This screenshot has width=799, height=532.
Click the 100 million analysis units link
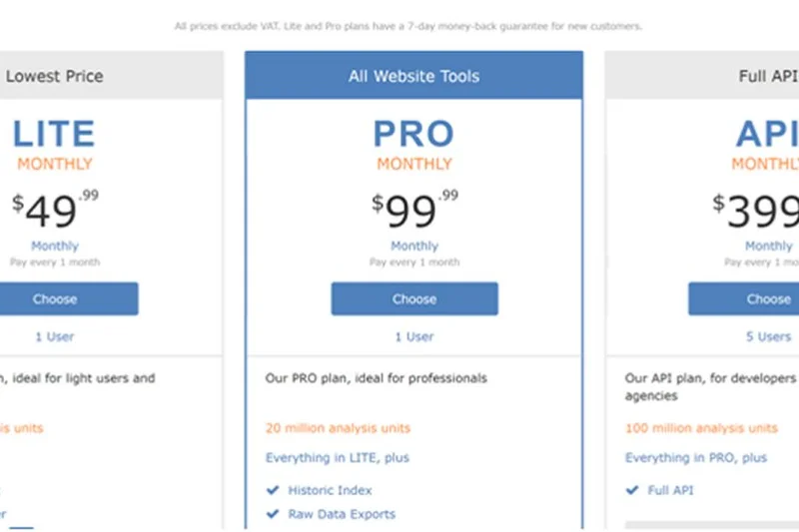[x=701, y=428]
